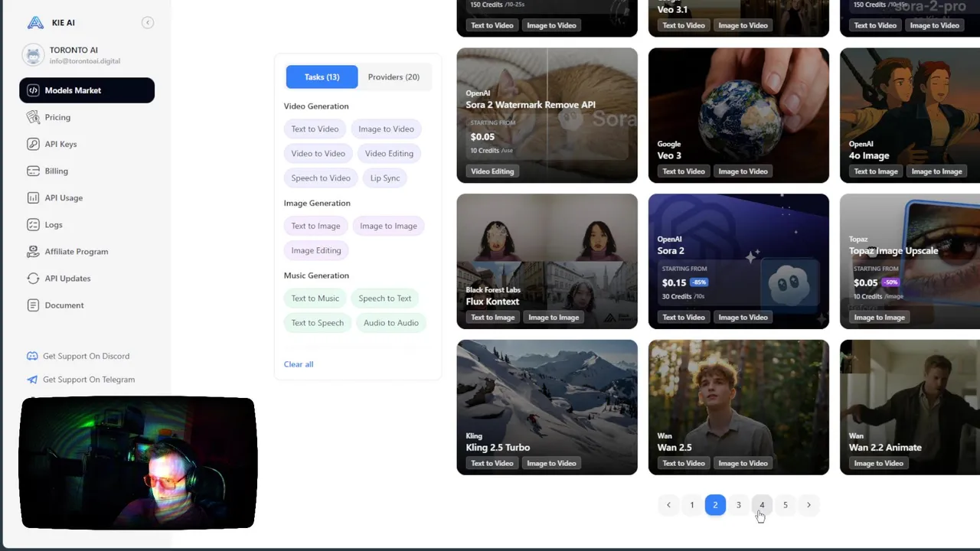Open the Models Market menu item
Screen dimensions: 980x551
tap(87, 90)
